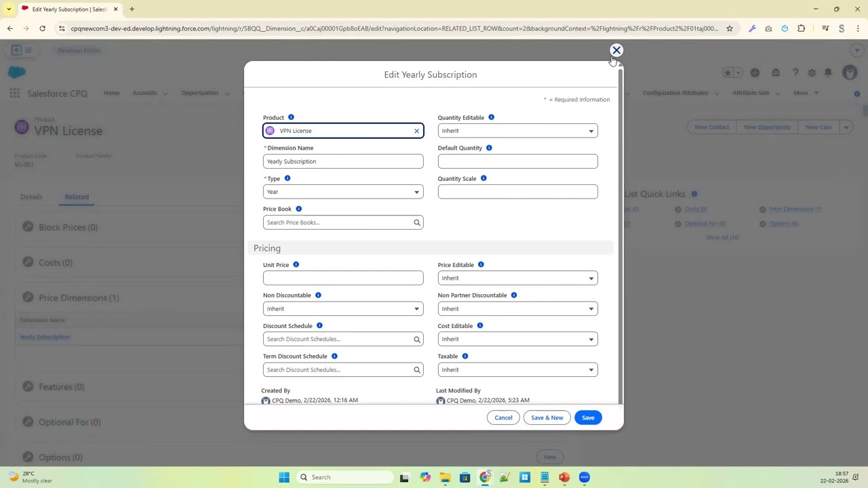This screenshot has height=488, width=868.
Task: Open the Taxable dropdown
Action: (517, 369)
